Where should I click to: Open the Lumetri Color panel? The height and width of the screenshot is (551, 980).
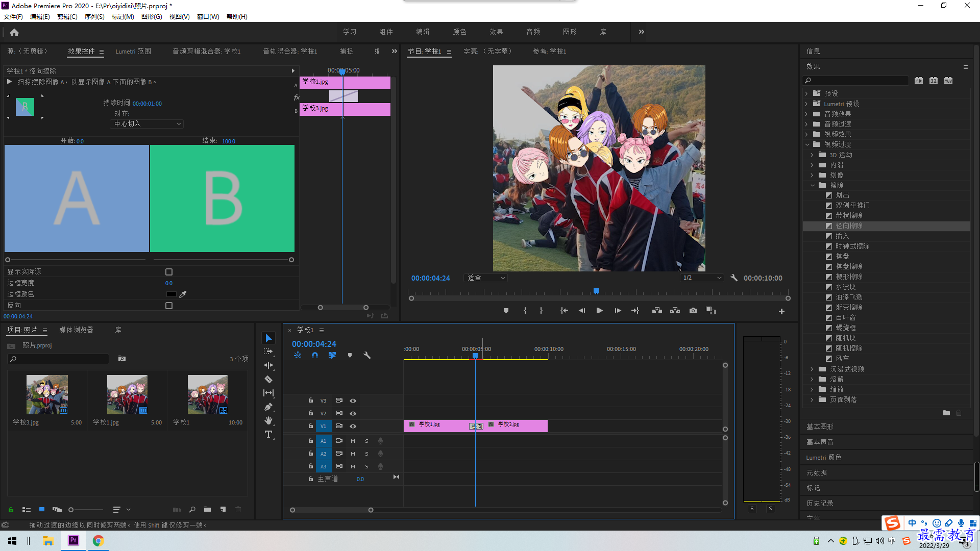[x=823, y=458]
